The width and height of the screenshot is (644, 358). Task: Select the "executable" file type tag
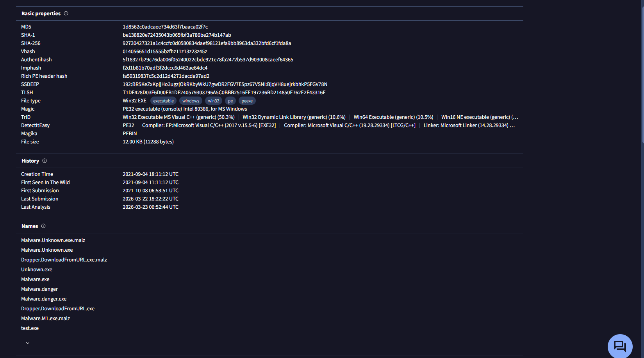pyautogui.click(x=163, y=101)
